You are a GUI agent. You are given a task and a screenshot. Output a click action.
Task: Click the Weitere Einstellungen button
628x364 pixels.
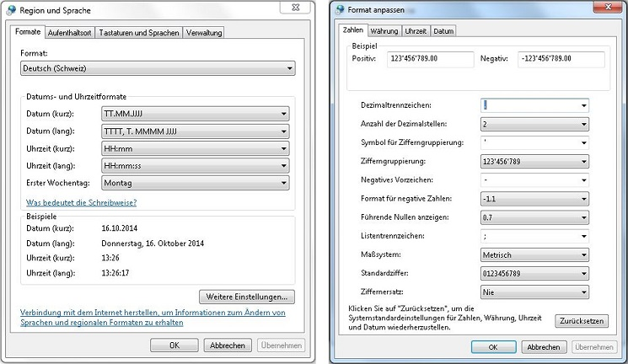246,297
